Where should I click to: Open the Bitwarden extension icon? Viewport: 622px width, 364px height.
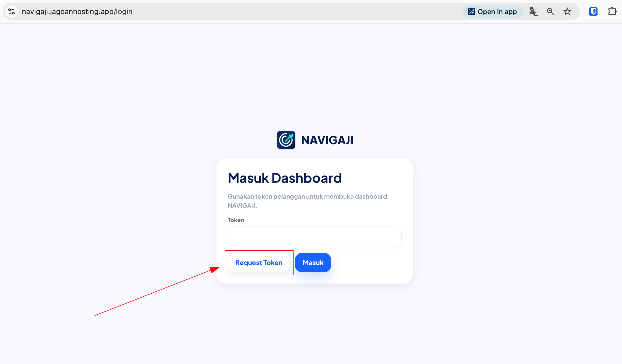[x=593, y=11]
